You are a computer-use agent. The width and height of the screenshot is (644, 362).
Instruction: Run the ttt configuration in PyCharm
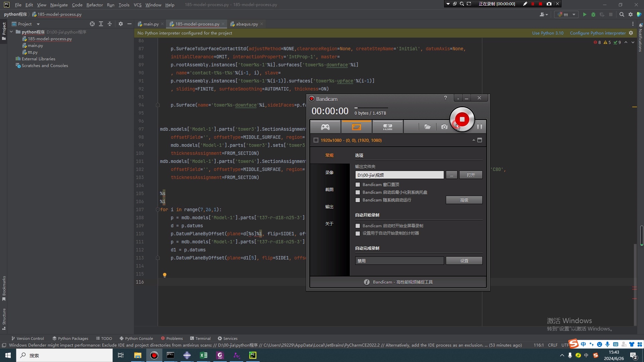tap(585, 15)
